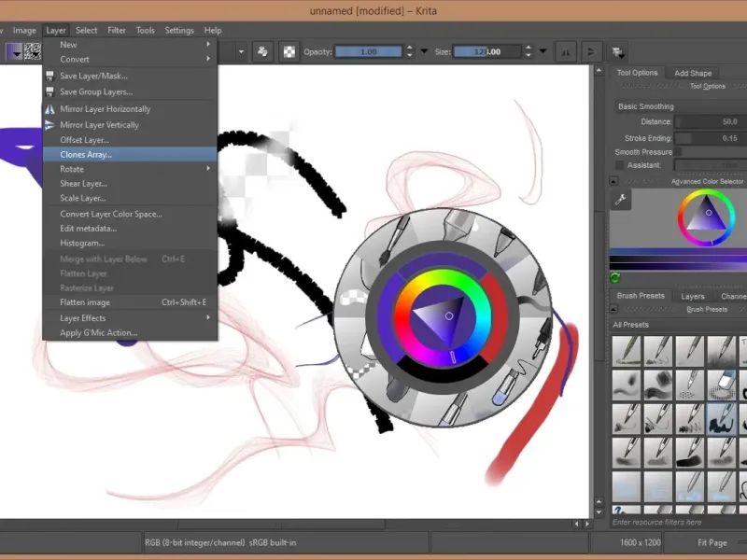
Task: Click the resource filter text field
Action: point(677,523)
